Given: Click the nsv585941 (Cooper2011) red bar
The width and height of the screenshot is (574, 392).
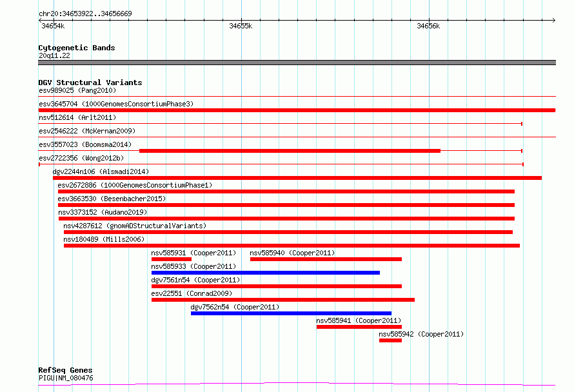Looking at the screenshot, I should (x=359, y=327).
